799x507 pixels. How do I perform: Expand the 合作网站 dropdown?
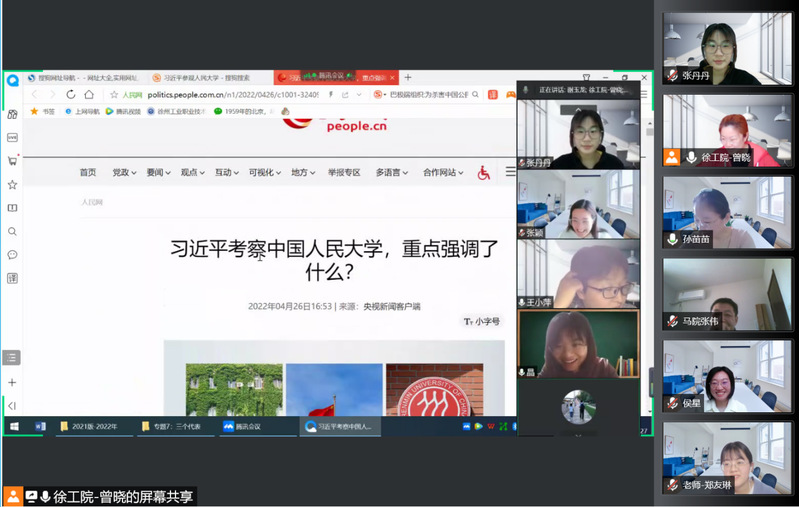click(442, 172)
